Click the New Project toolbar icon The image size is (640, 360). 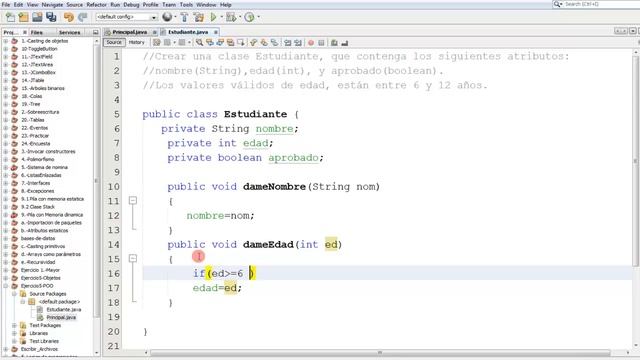coord(24,17)
